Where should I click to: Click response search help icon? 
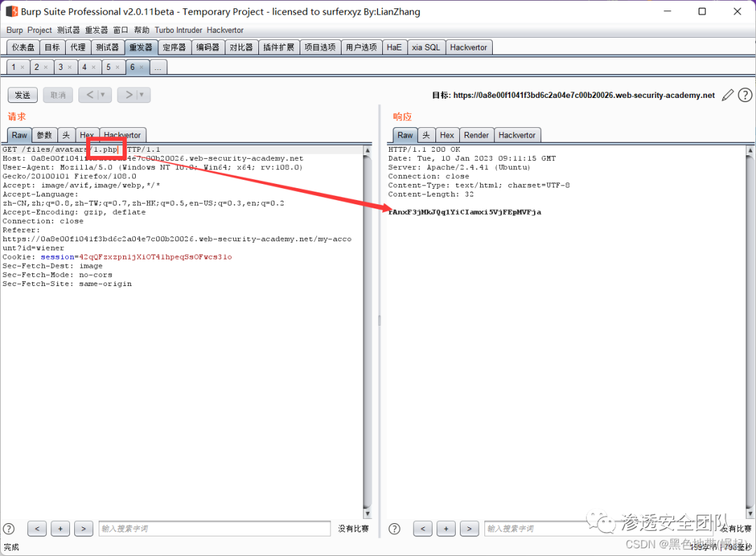394,529
